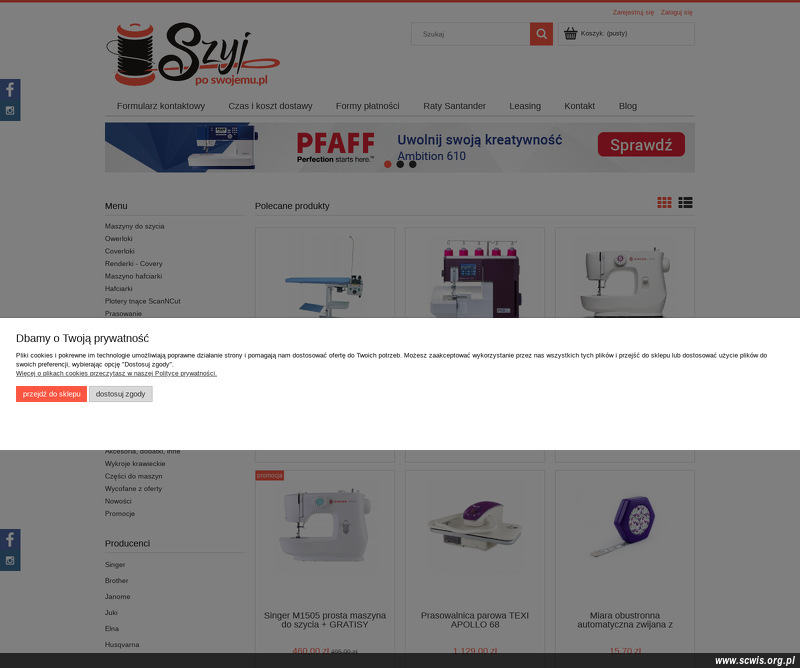
Task: Open the lower Instagram sidebar icon
Action: click(10, 560)
